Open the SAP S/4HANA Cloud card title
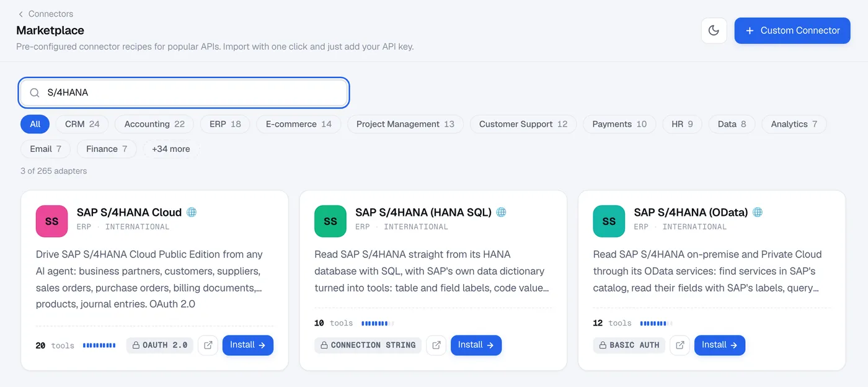The image size is (868, 387). 129,212
